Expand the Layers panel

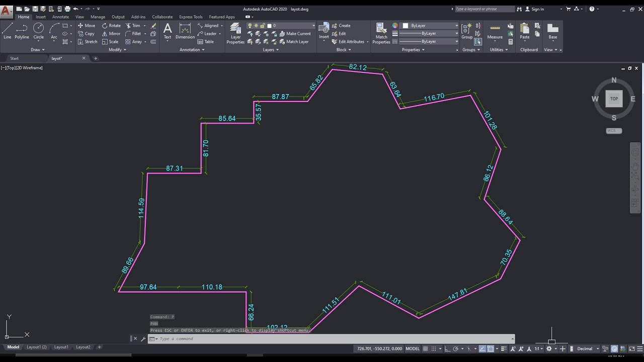[271, 50]
